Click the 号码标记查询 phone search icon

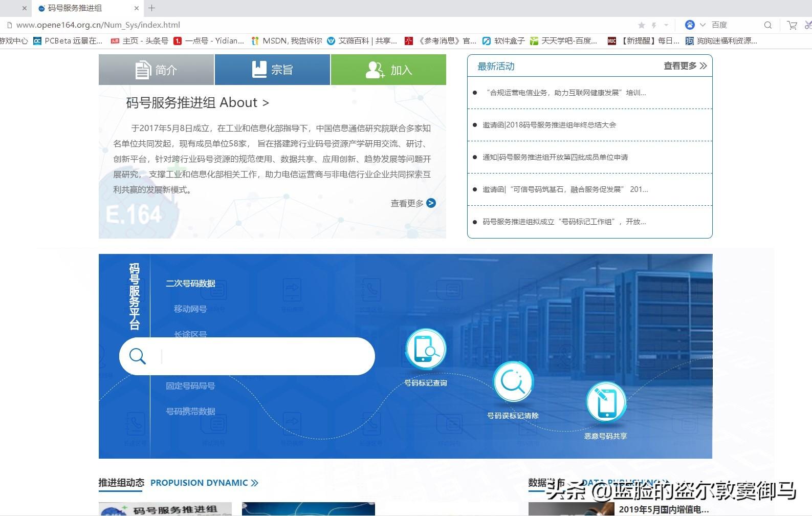pyautogui.click(x=426, y=349)
